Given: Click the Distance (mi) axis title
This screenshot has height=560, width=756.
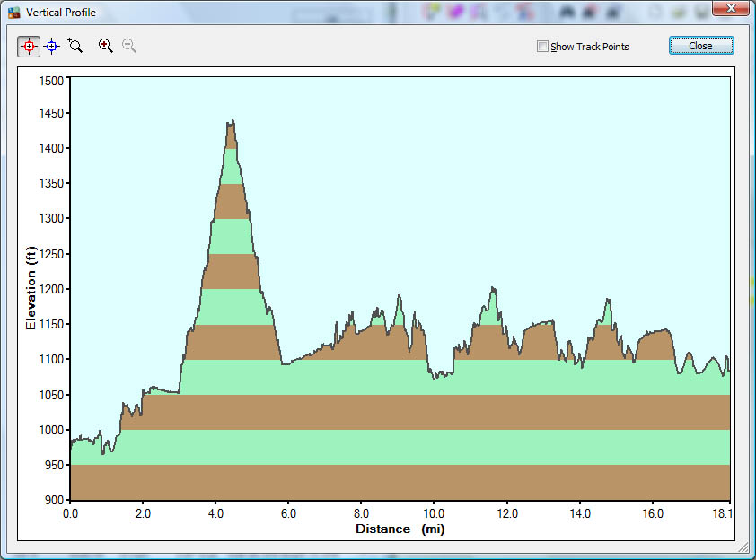Looking at the screenshot, I should [400, 529].
